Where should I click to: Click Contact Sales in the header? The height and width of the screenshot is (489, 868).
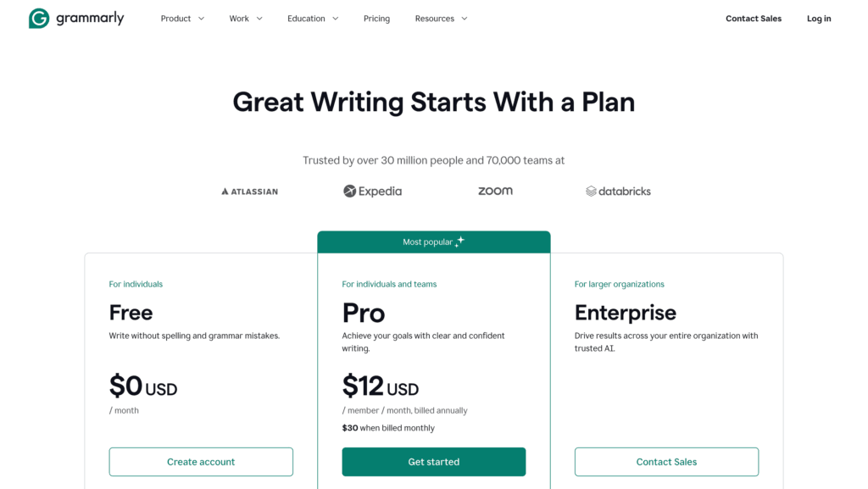coord(754,19)
